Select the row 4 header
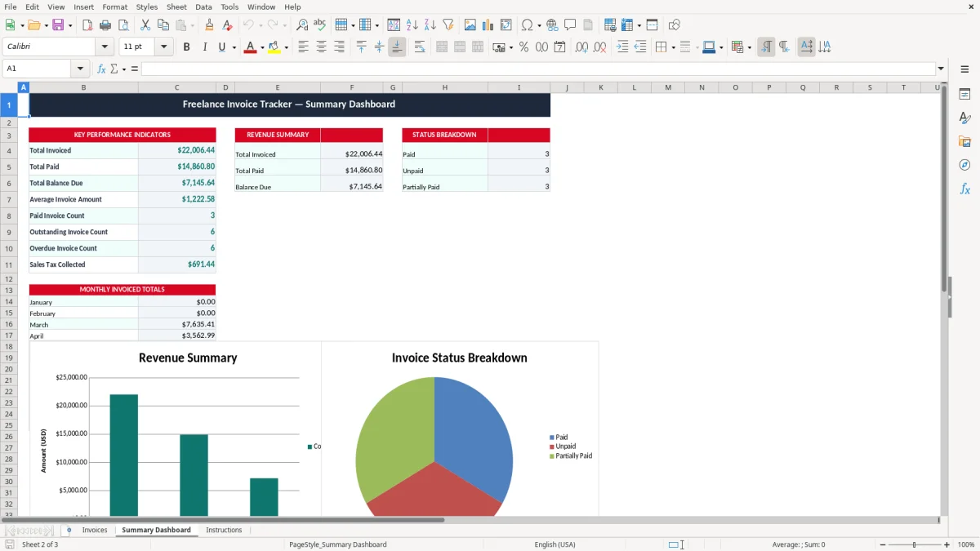Viewport: 980px width, 551px height. pyautogui.click(x=9, y=150)
